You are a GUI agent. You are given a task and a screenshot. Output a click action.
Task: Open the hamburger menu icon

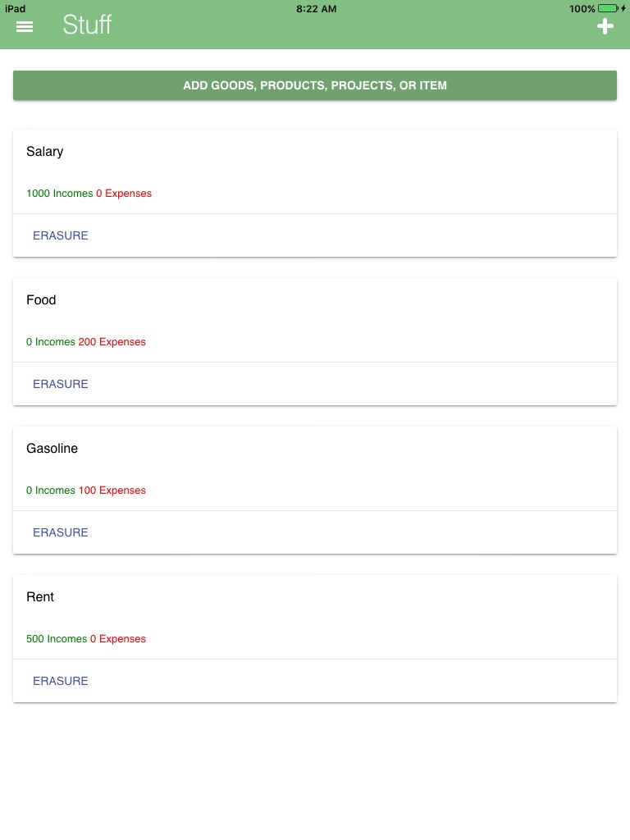[25, 27]
